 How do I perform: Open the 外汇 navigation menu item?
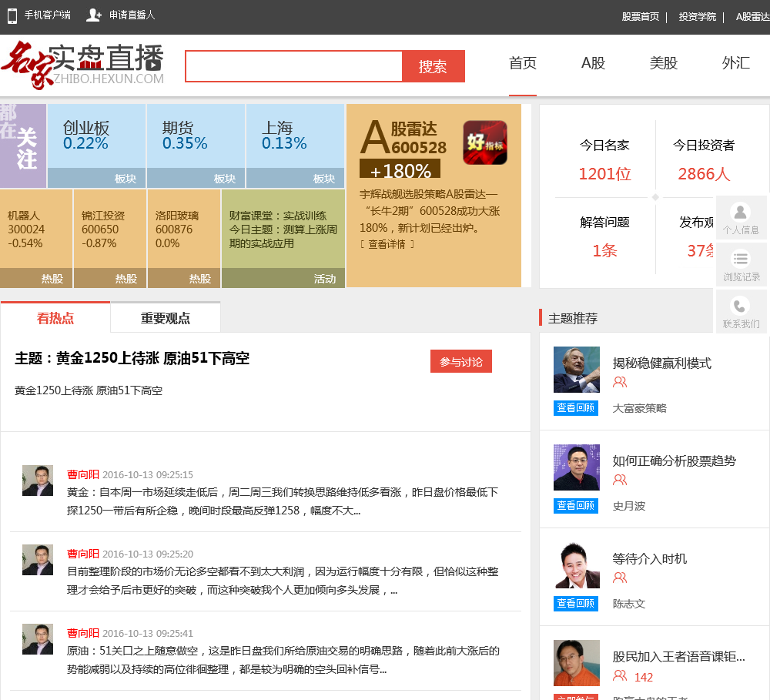pos(735,64)
